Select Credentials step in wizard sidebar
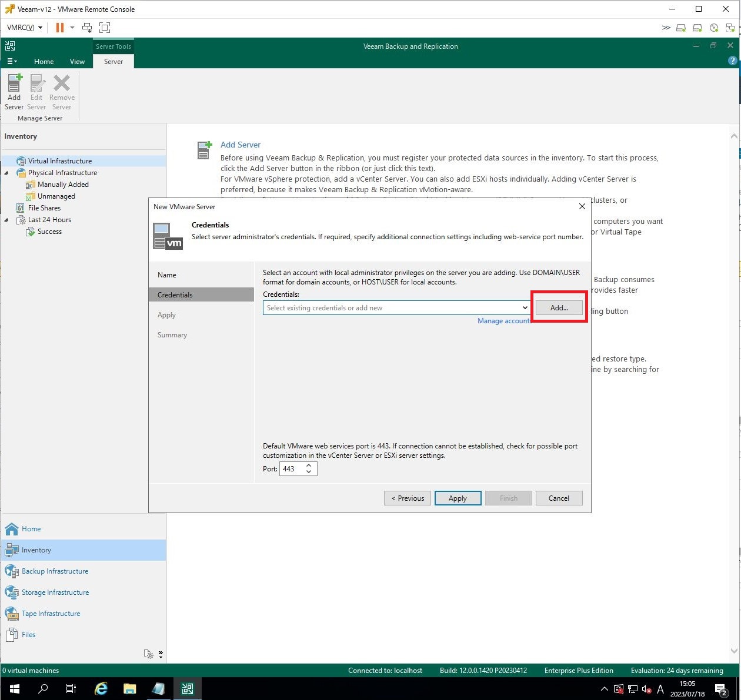This screenshot has width=741, height=700. pyautogui.click(x=201, y=294)
